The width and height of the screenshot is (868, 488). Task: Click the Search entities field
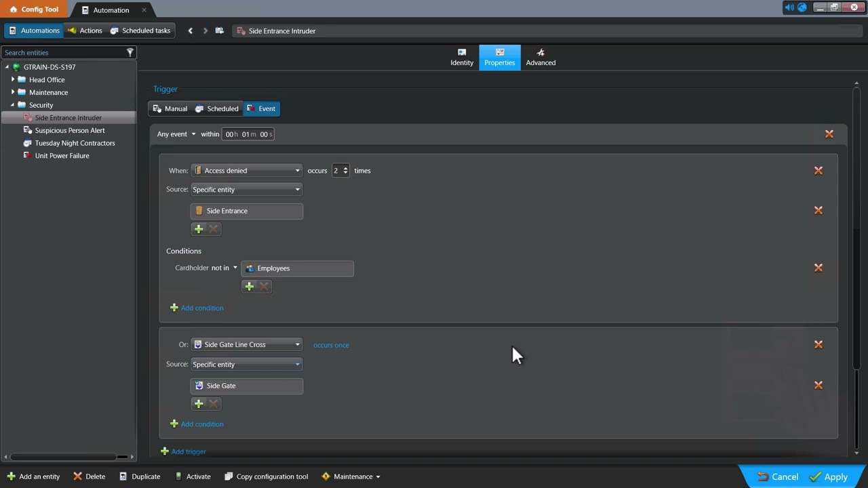coord(63,52)
